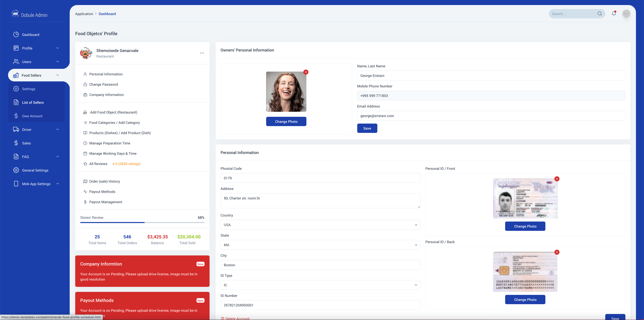Click Change Photo under owner portrait
The width and height of the screenshot is (644, 320).
point(286,122)
